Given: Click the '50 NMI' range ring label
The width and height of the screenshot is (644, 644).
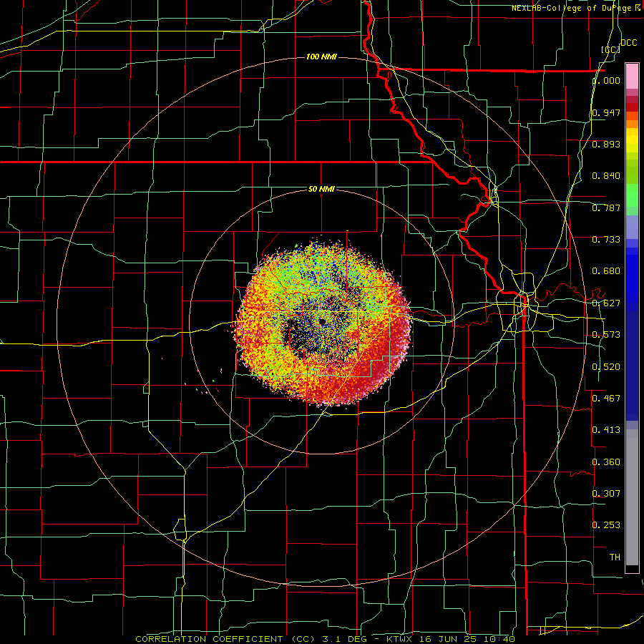Looking at the screenshot, I should click(321, 189).
